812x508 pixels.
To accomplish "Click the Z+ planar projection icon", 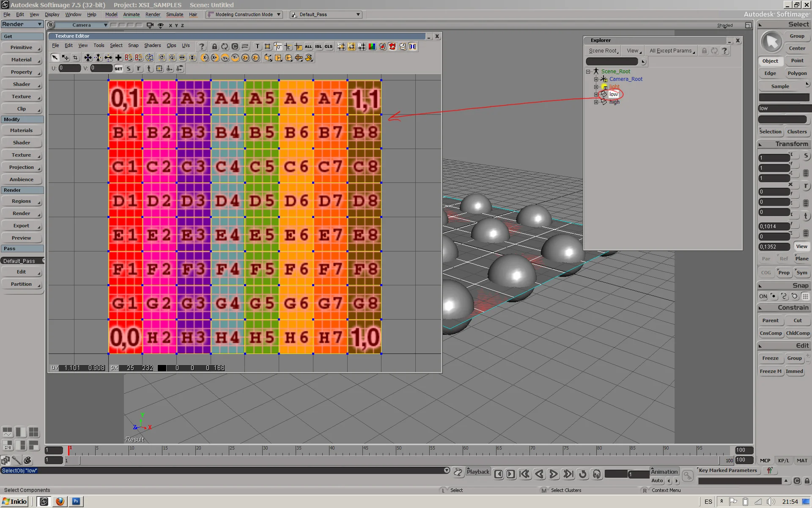I will coord(245,58).
